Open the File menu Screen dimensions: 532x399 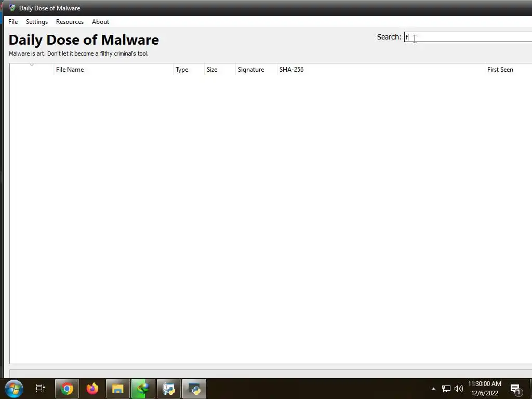pyautogui.click(x=13, y=22)
